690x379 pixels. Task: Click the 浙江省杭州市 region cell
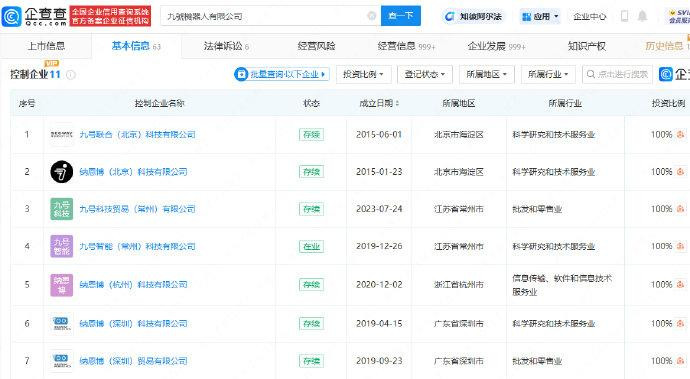[x=459, y=284]
